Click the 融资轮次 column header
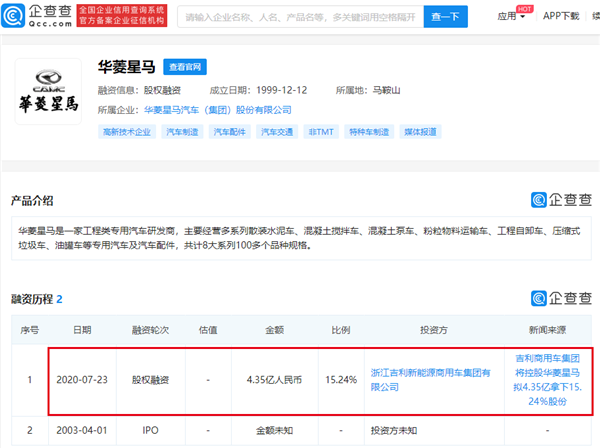 pos(150,330)
